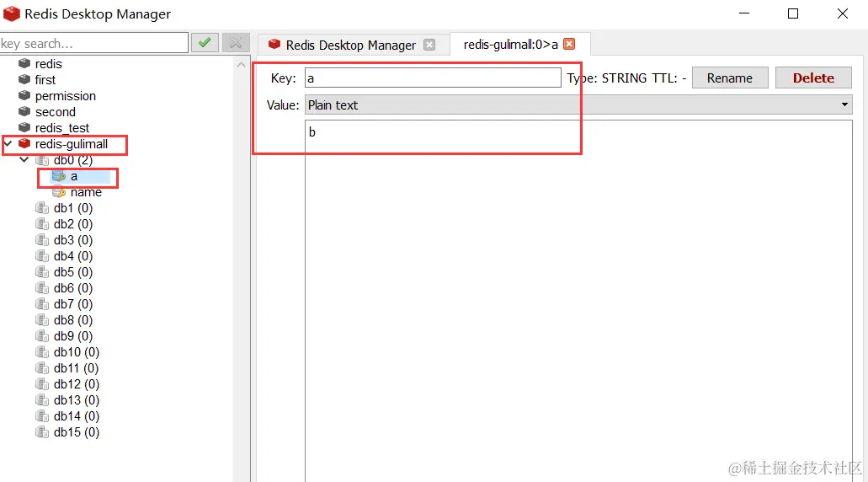Image resolution: width=868 pixels, height=482 pixels.
Task: Click the db4 database icon
Action: click(42, 256)
